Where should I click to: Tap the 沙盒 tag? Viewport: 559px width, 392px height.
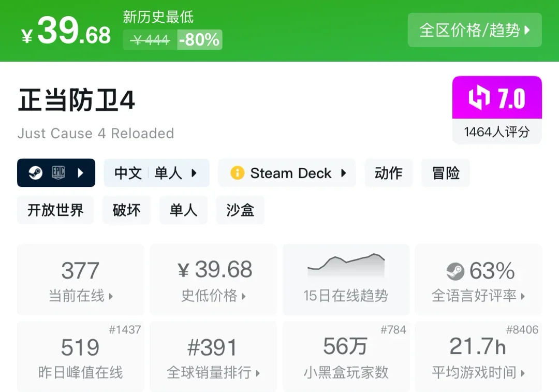(240, 210)
